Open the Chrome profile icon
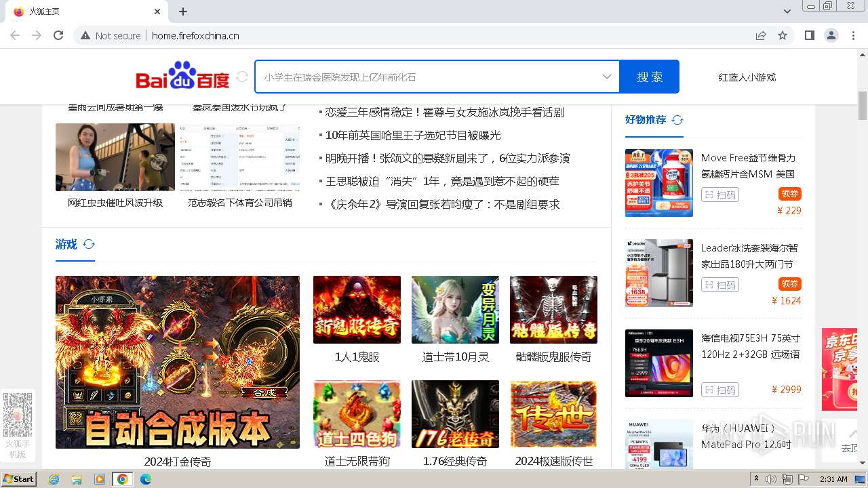This screenshot has height=488, width=868. [831, 35]
